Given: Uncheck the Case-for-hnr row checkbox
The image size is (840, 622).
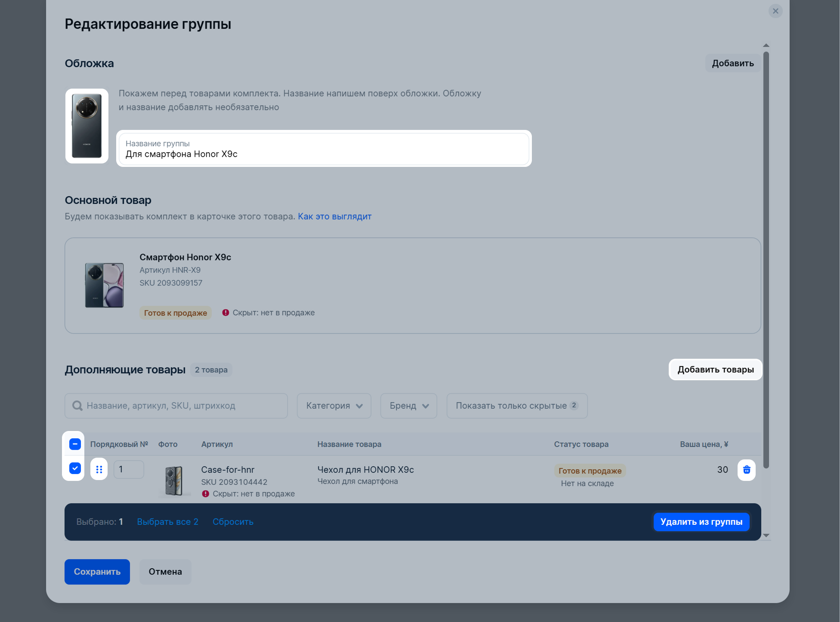Looking at the screenshot, I should [75, 468].
